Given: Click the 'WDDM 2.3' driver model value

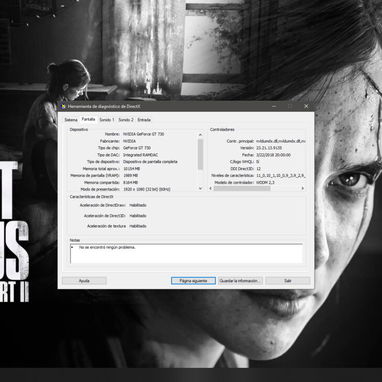Looking at the screenshot, I should click(265, 182).
